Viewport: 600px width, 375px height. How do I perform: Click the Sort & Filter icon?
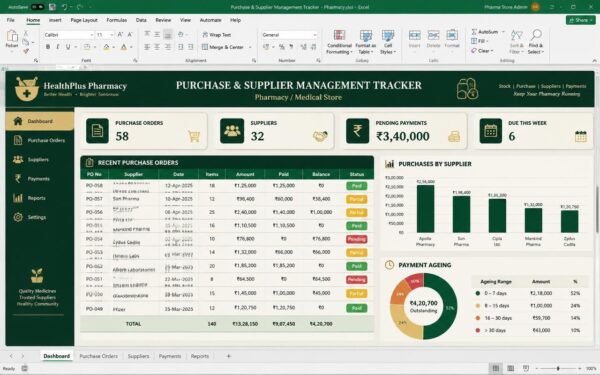click(517, 36)
